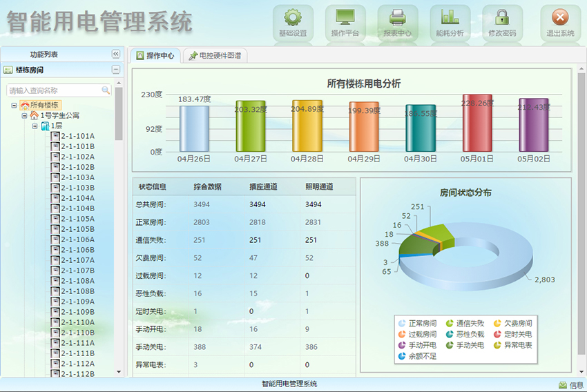Open the 报表中心 printer icon
Image resolution: width=587 pixels, height=392 pixels.
[x=397, y=19]
